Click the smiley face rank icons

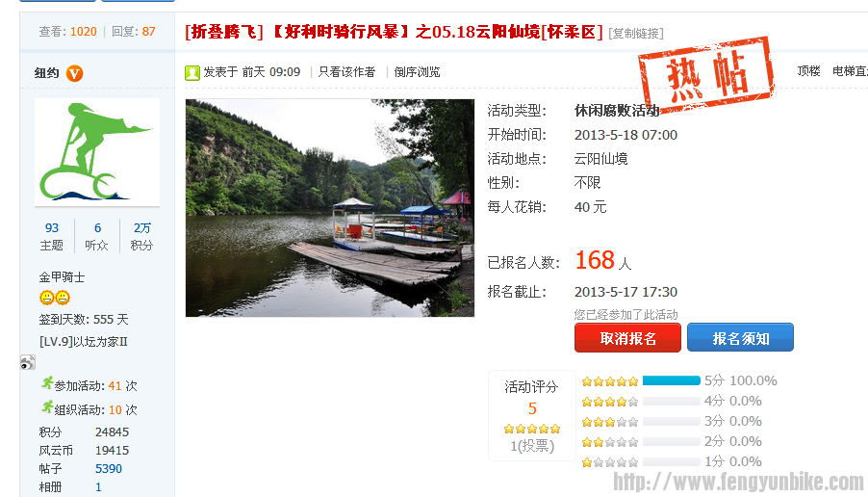(x=55, y=298)
